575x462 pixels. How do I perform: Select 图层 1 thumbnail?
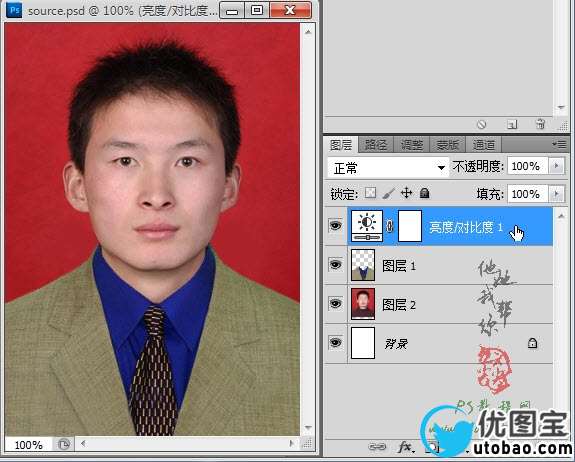pyautogui.click(x=363, y=265)
